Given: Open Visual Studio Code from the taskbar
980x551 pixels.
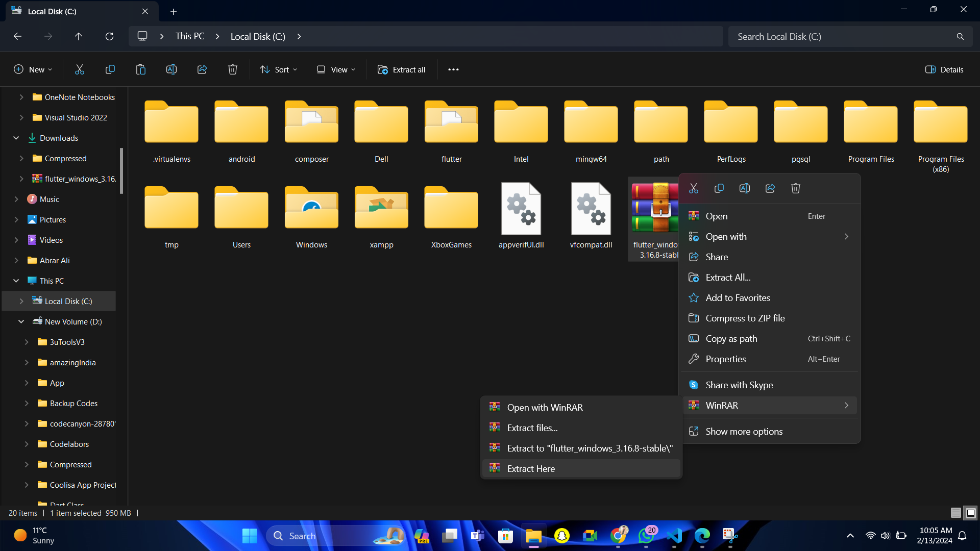Looking at the screenshot, I should point(674,536).
